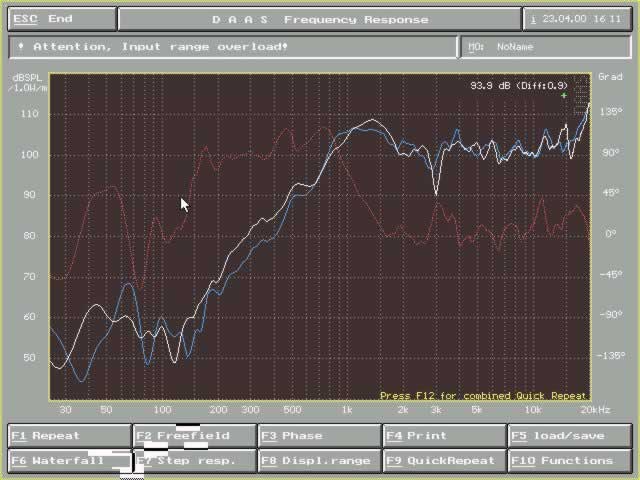Click the input range overload warning message
The height and width of the screenshot is (480, 640).
pos(233,47)
